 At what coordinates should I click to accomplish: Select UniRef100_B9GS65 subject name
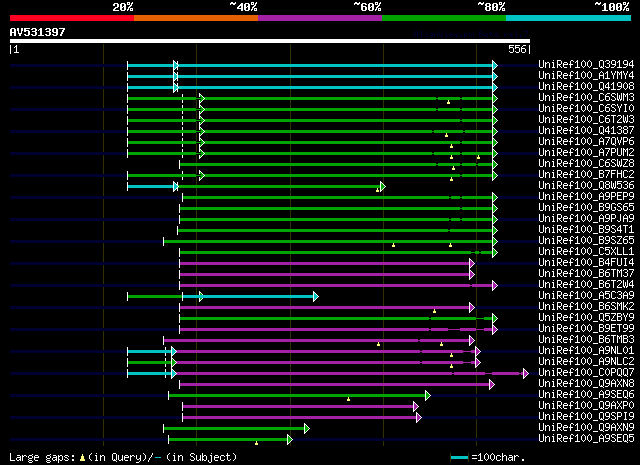tap(586, 208)
